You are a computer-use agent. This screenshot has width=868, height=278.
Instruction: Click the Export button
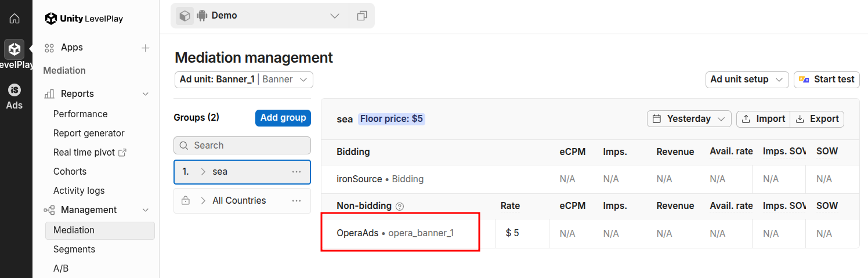coord(817,119)
